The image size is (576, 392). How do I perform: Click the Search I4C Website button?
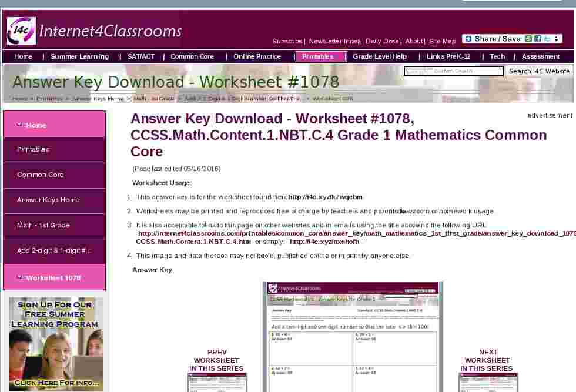pos(538,71)
